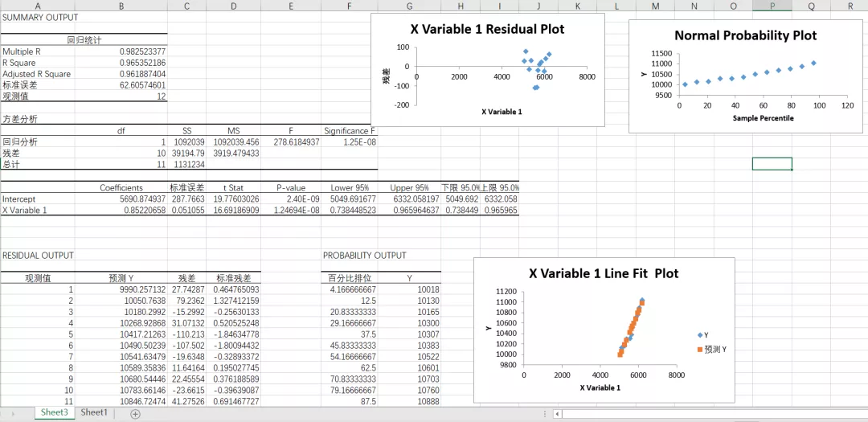Select the Y value 10888
This screenshot has width=868, height=422.
coord(409,402)
